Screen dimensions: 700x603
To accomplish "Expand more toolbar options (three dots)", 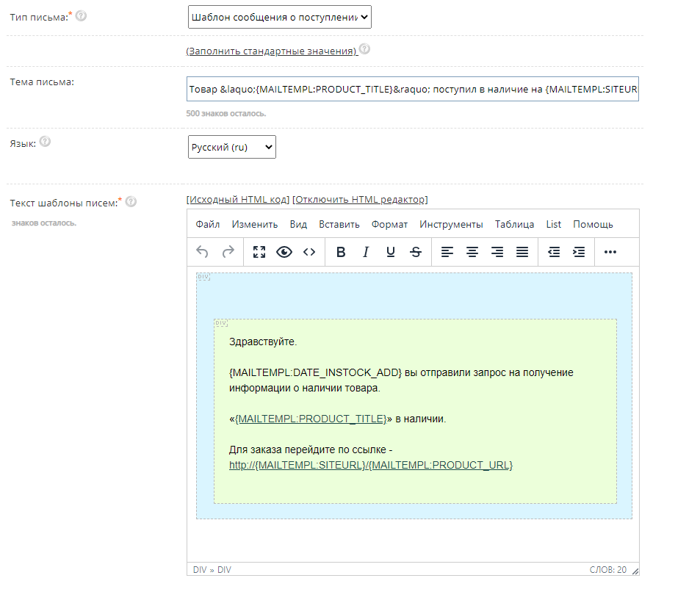I will point(610,252).
